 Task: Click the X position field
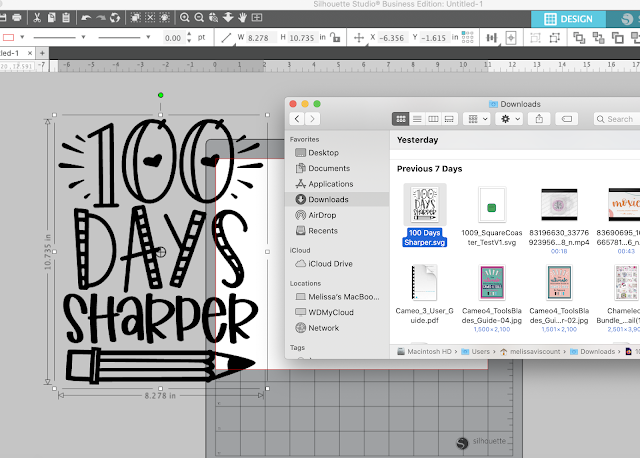(x=392, y=38)
